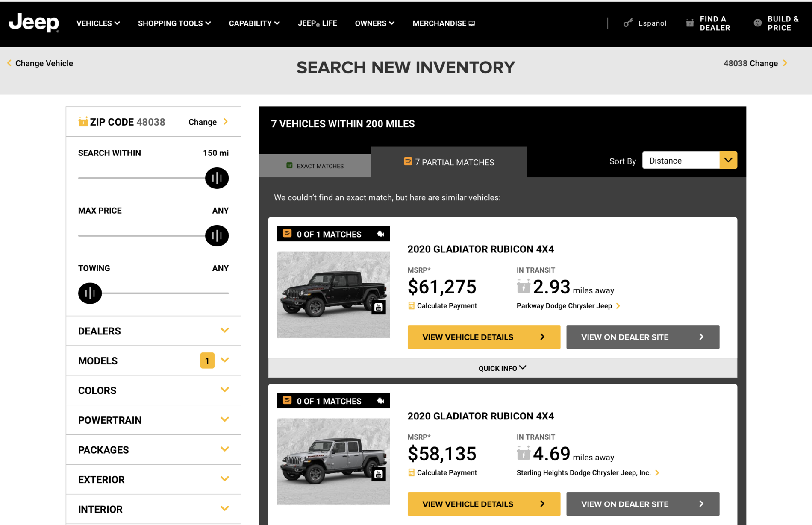812x525 pixels.
Task: Adjust the MAX PRICE slider
Action: [217, 235]
